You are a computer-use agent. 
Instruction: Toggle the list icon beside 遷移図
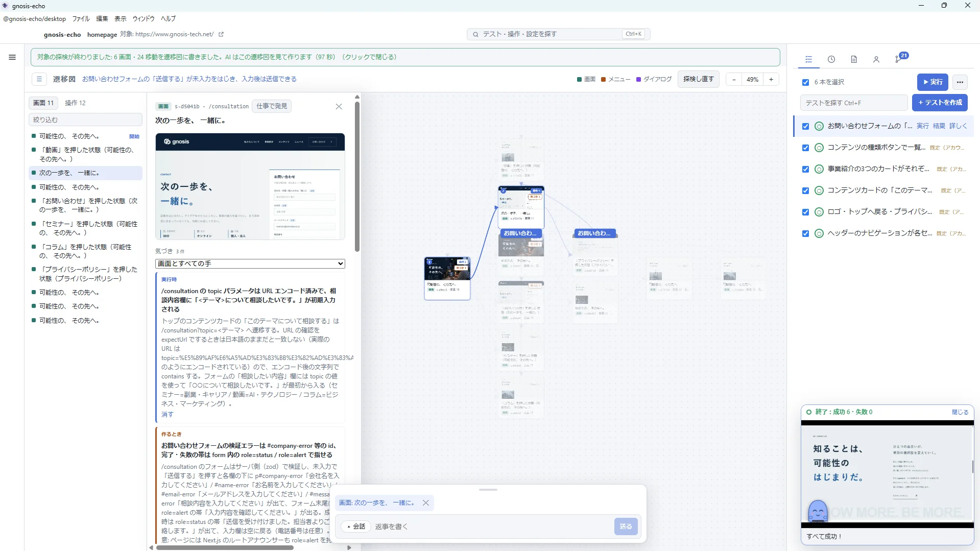click(39, 79)
